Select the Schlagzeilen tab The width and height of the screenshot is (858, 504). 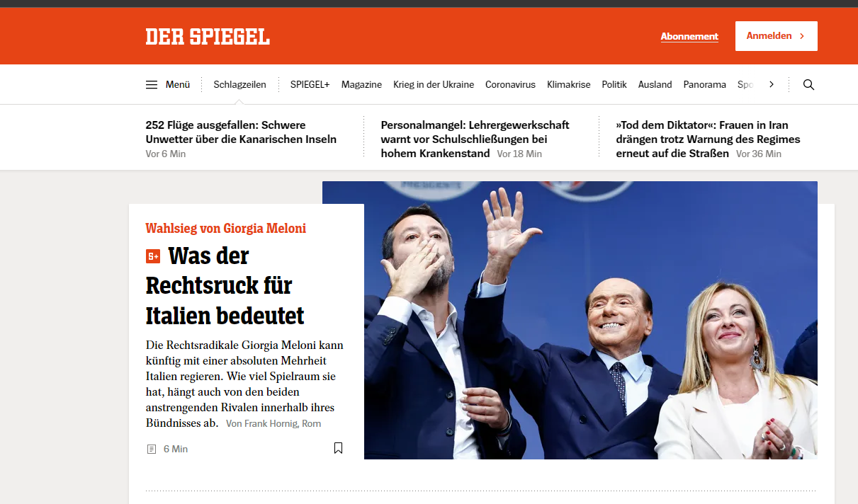[239, 84]
